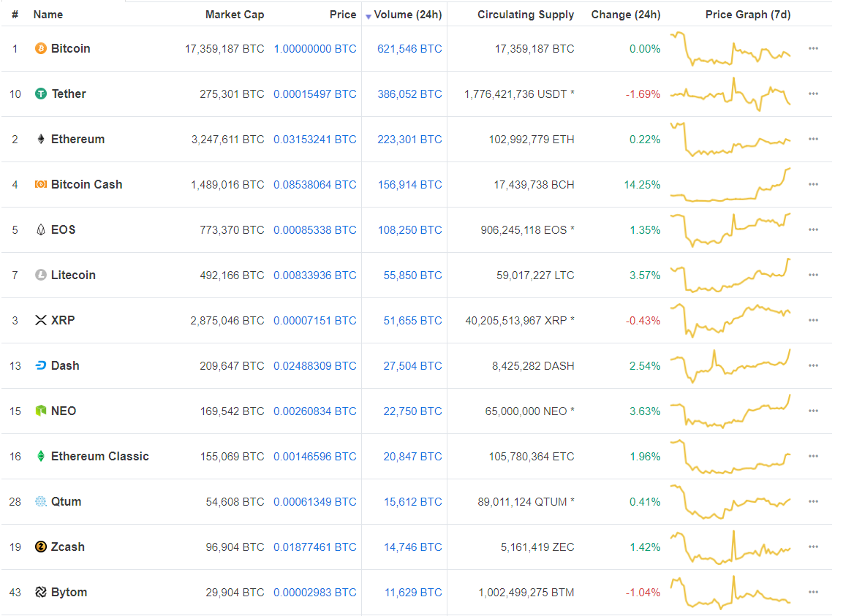Click the Bitcoin Cash logo icon

click(x=41, y=184)
